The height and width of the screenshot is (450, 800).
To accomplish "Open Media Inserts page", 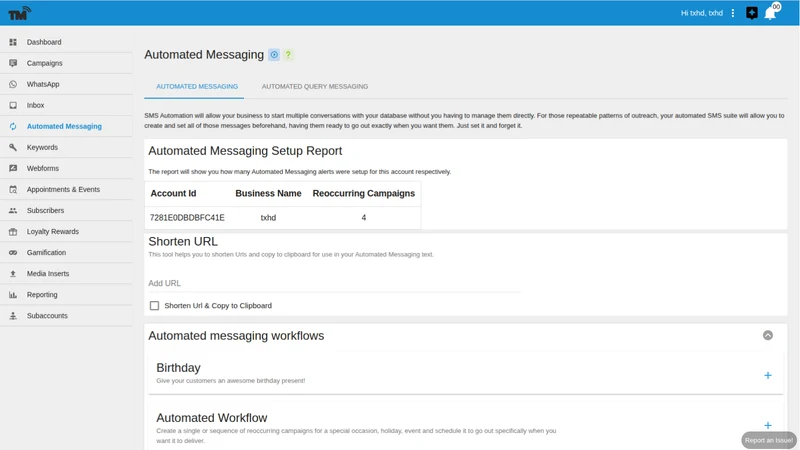I will pyautogui.click(x=48, y=273).
